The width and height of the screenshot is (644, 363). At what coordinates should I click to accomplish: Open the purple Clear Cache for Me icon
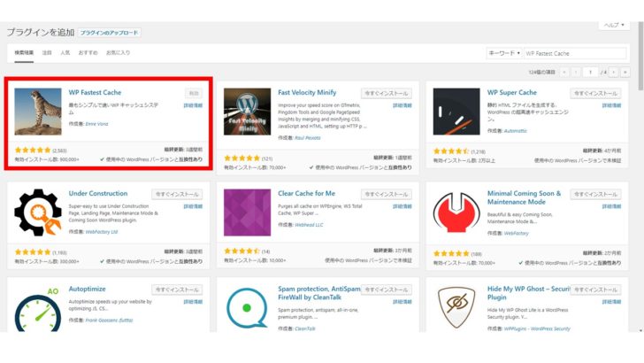[x=248, y=212]
